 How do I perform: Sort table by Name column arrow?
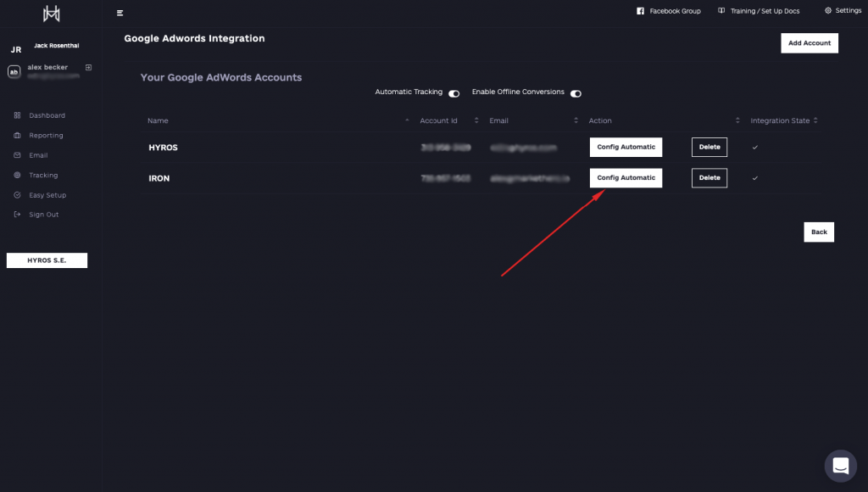click(407, 120)
